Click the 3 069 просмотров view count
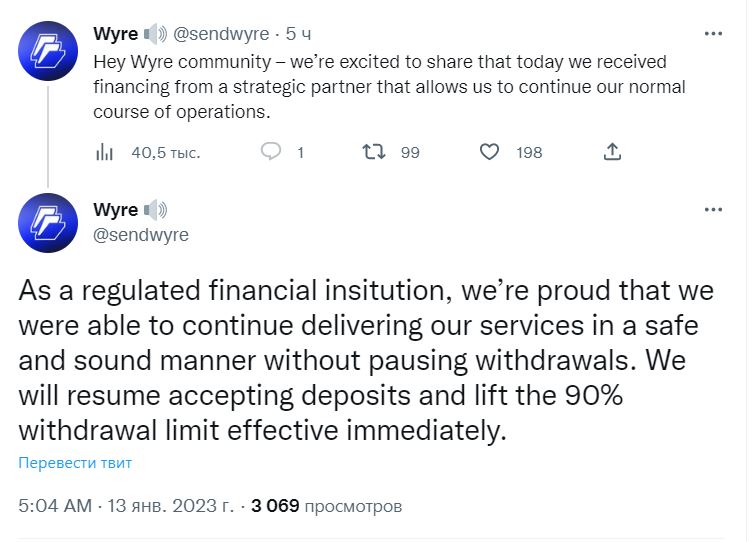The width and height of the screenshot is (753, 542). coord(326,506)
